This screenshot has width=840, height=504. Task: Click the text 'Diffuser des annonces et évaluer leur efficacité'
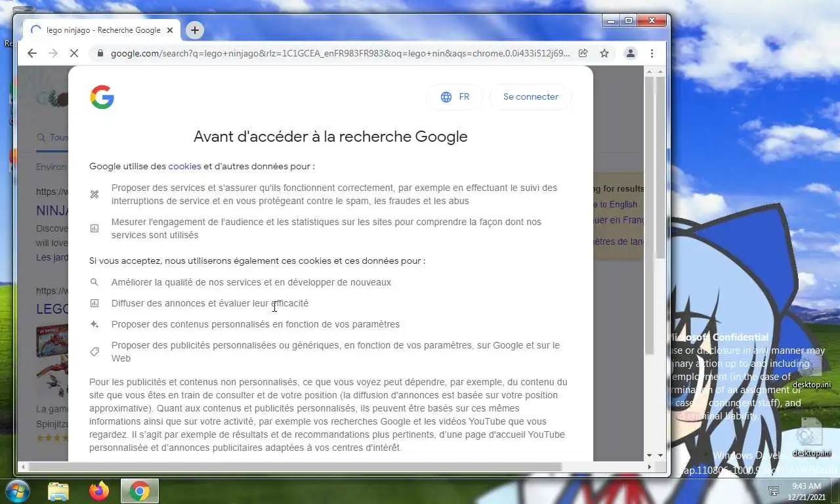[210, 303]
